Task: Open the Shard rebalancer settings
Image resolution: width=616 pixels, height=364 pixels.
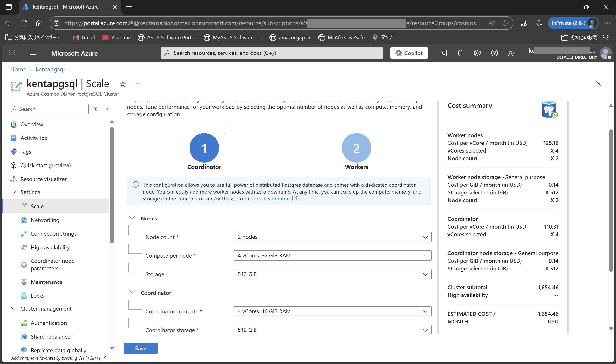Action: click(51, 336)
